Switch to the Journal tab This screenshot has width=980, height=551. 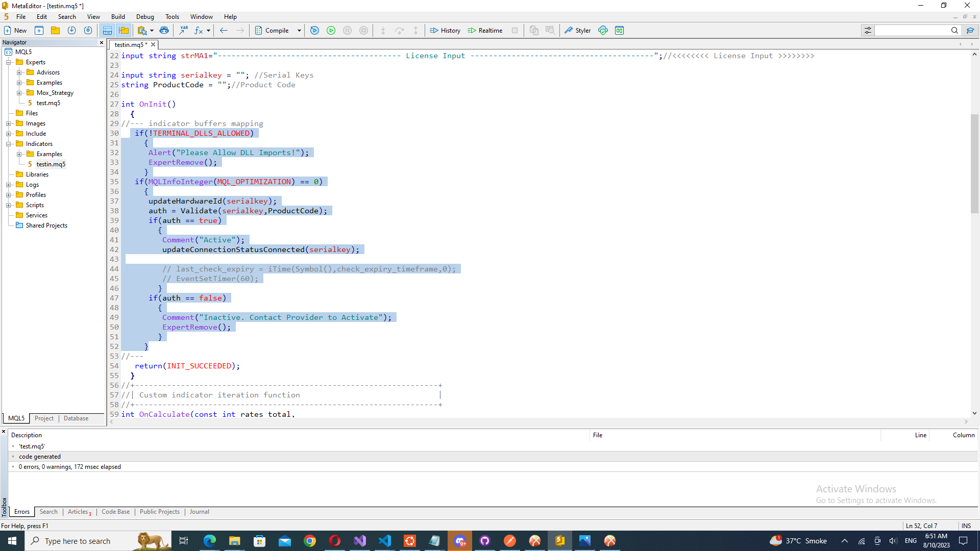coord(199,512)
